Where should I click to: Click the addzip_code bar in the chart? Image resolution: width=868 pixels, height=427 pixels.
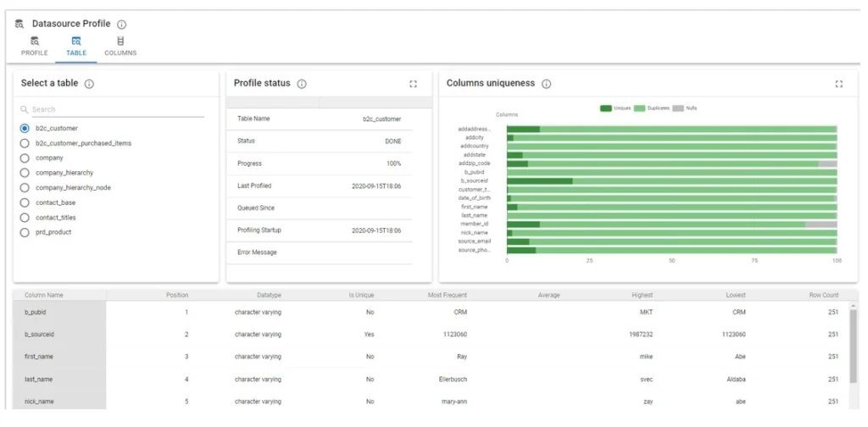(671, 164)
